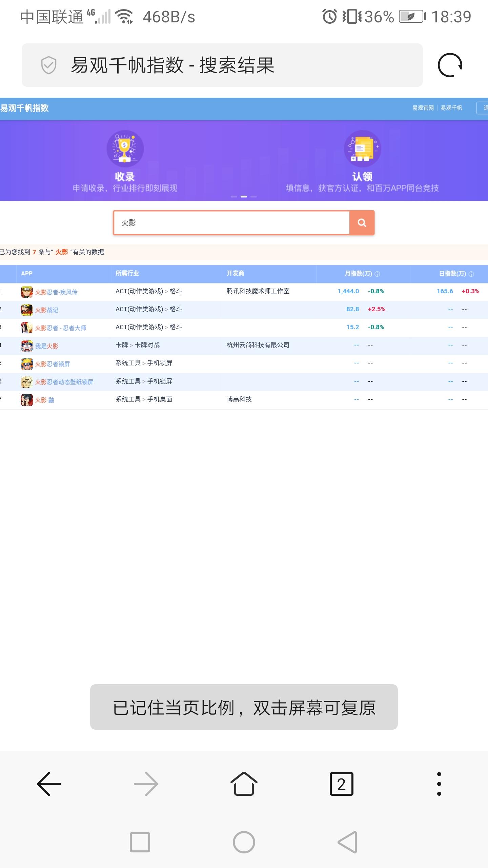Click the APP column header

[27, 273]
